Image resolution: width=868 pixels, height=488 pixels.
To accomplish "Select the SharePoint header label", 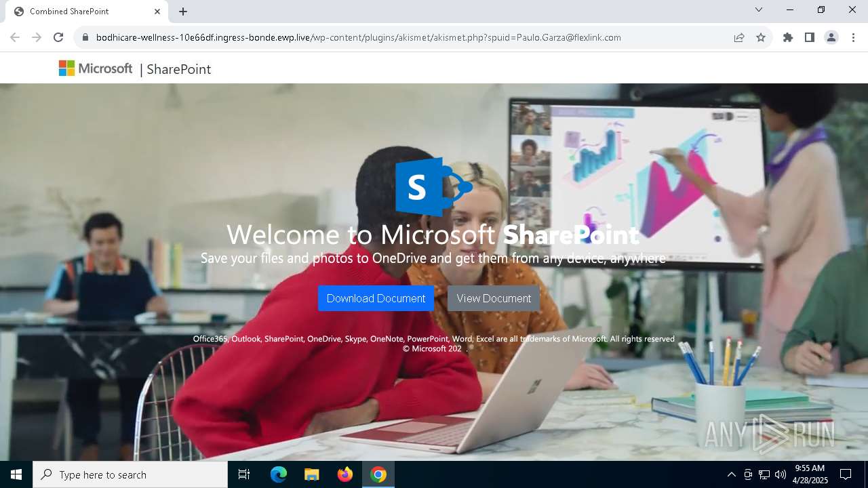I will point(178,69).
